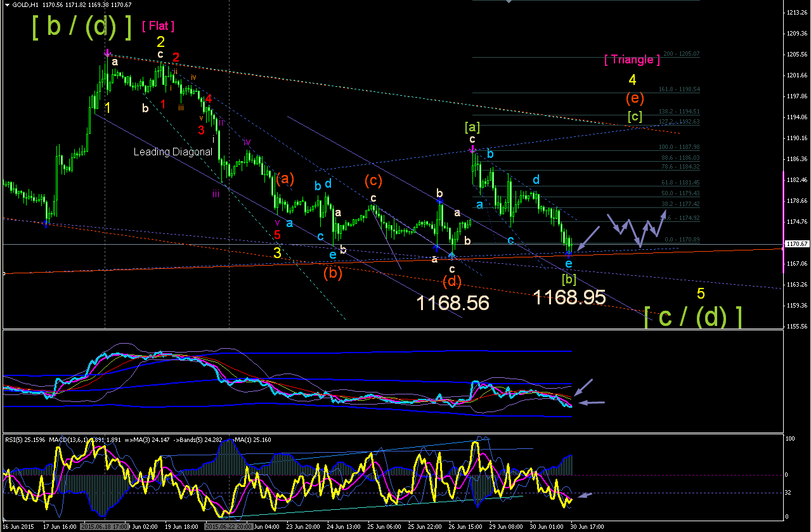Click Fibonacci level '0.0 - 1170.89'
The width and height of the screenshot is (811, 532).
coord(682,240)
